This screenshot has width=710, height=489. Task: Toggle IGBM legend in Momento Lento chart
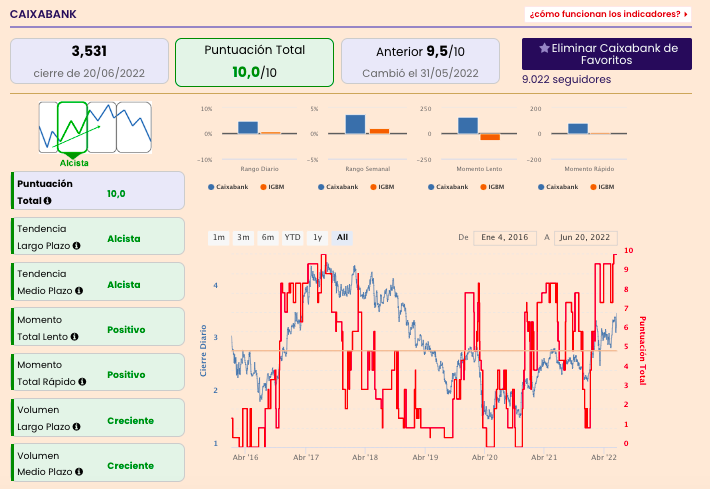pyautogui.click(x=492, y=187)
